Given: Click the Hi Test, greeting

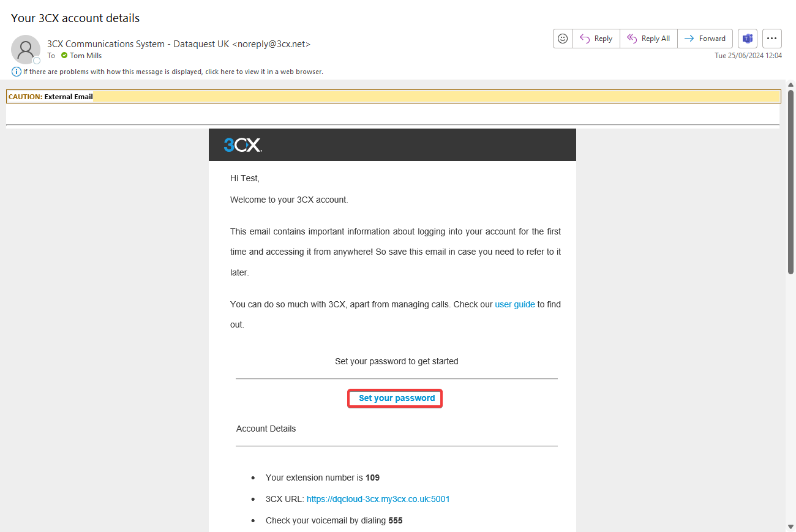Looking at the screenshot, I should coord(245,178).
